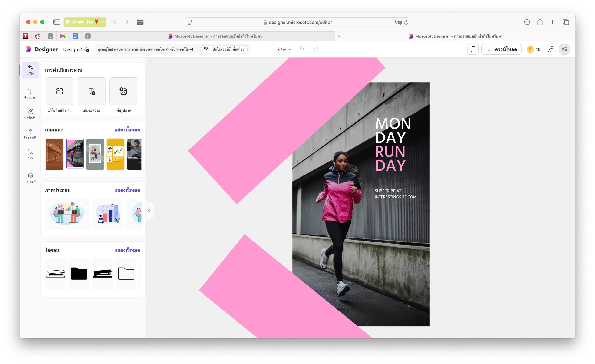Click the Add Text quick action
The height and width of the screenshot is (364, 595).
click(x=91, y=91)
